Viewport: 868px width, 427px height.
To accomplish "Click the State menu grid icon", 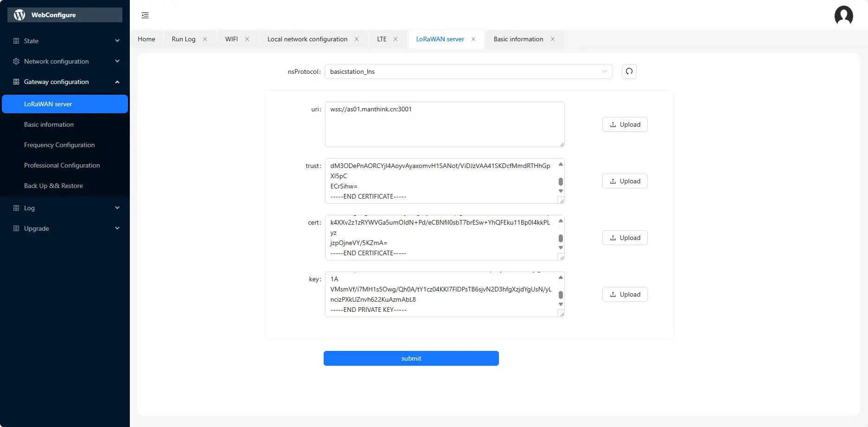I will pyautogui.click(x=16, y=41).
